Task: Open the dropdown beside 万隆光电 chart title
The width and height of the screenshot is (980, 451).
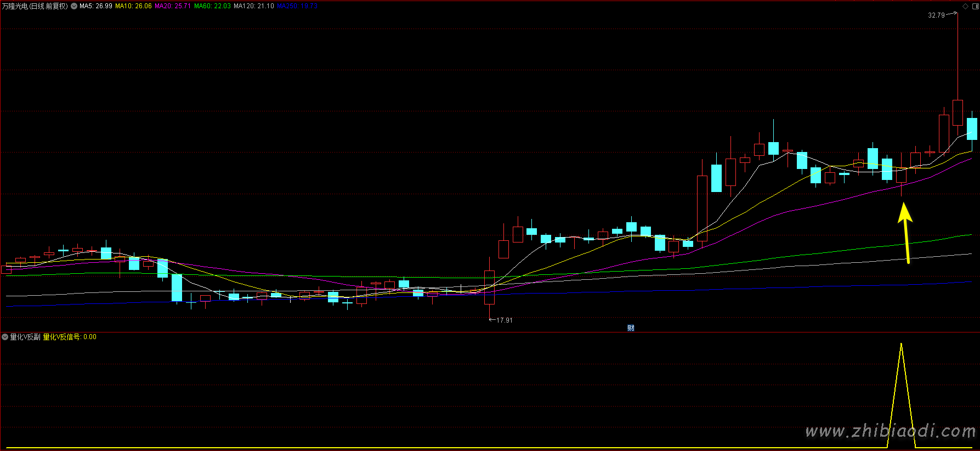Action: (x=74, y=6)
